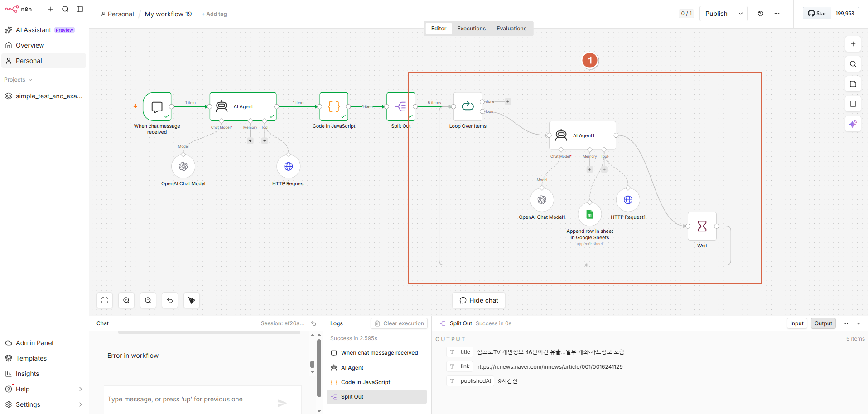Select Code in JavaScript log entry

click(376, 382)
